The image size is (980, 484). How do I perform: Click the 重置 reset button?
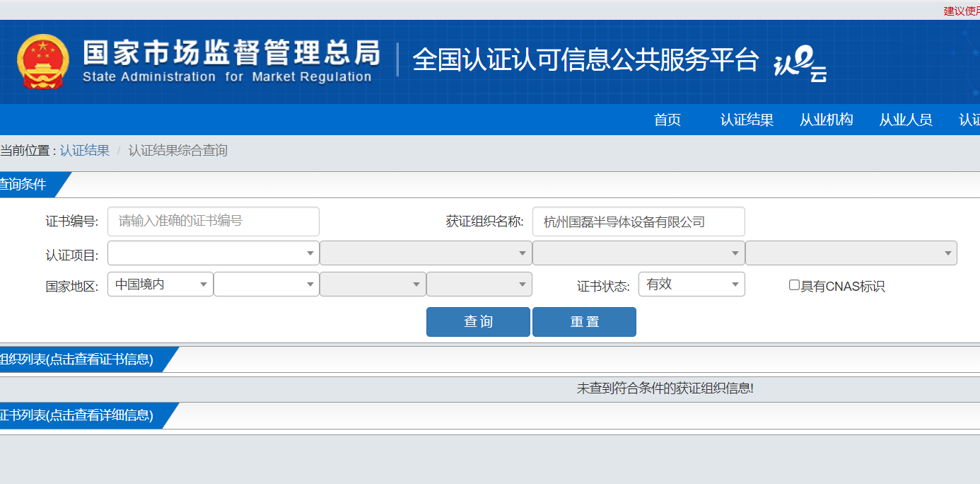pos(584,322)
